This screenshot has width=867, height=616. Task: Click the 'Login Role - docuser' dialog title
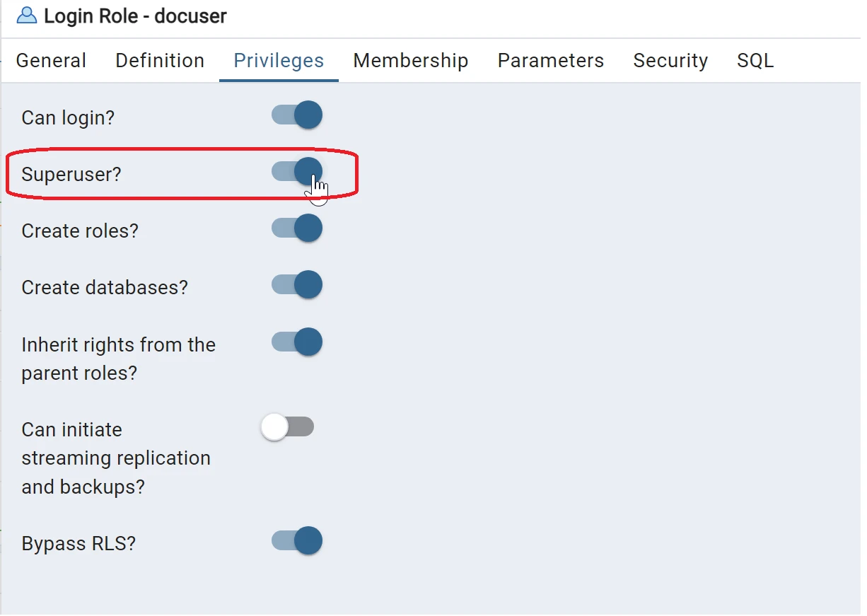pyautogui.click(x=135, y=16)
